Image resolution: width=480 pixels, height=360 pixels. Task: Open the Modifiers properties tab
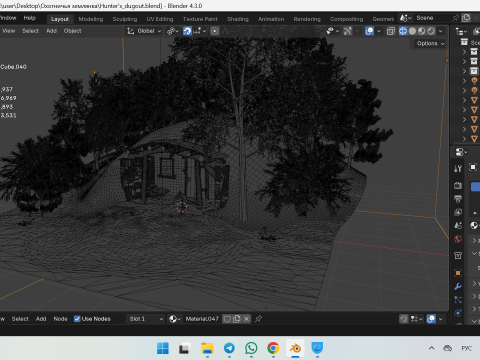pos(458,286)
